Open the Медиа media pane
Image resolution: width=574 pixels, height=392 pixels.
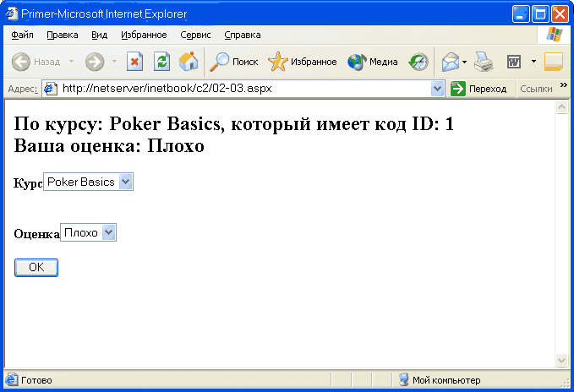(x=373, y=62)
